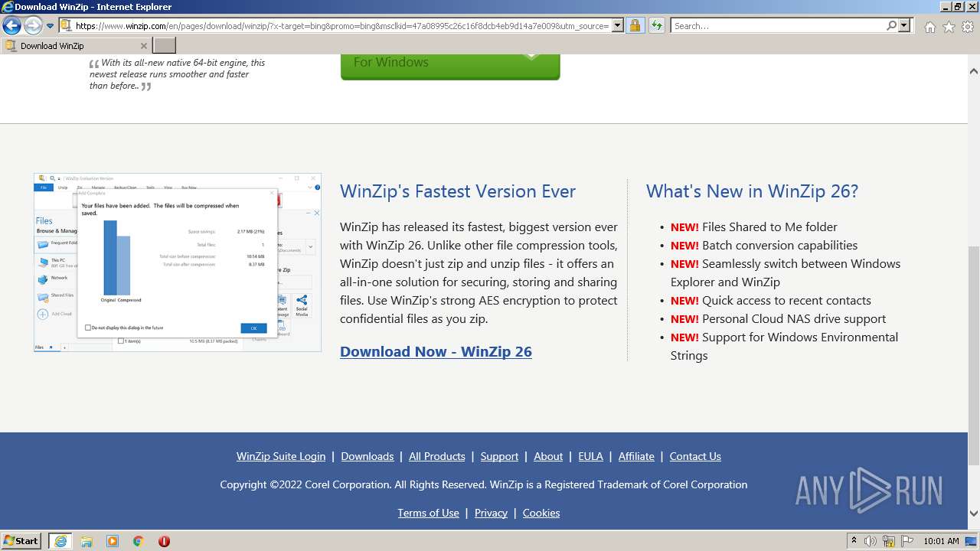Image resolution: width=980 pixels, height=551 pixels.
Task: Click the IE Forward navigation button
Action: tap(33, 26)
